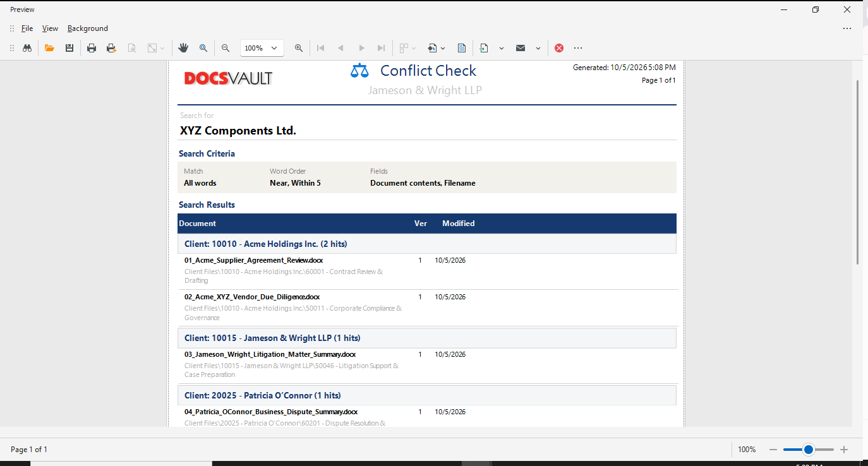
Task: Open the Background menu
Action: [x=88, y=28]
